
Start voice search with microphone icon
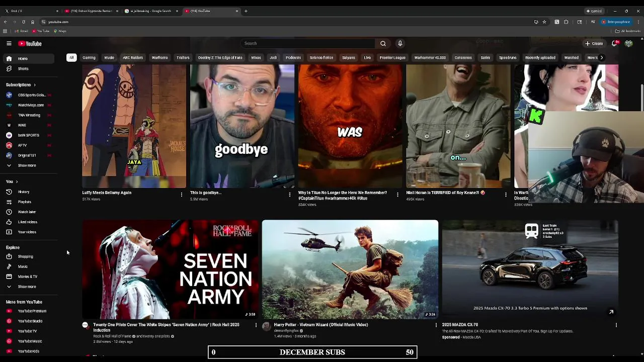pyautogui.click(x=400, y=43)
